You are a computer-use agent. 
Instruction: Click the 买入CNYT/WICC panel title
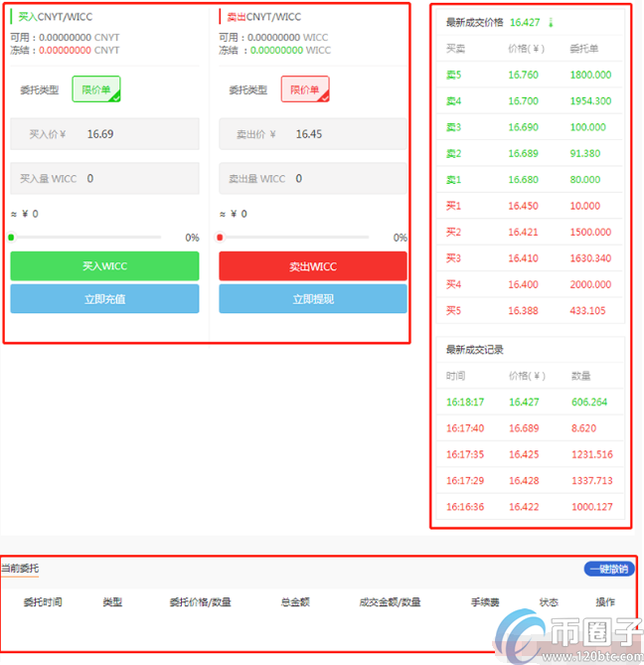(x=55, y=17)
